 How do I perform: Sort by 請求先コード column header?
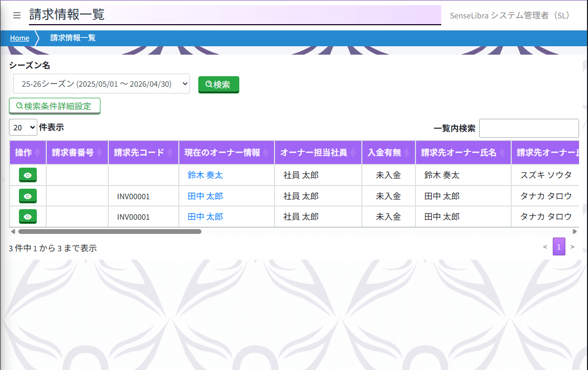[x=143, y=153]
